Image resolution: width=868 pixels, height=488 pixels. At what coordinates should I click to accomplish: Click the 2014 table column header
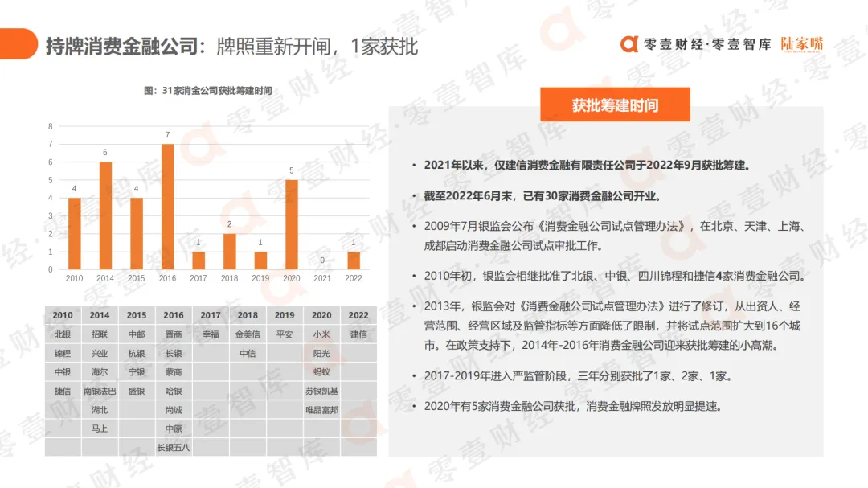click(100, 315)
